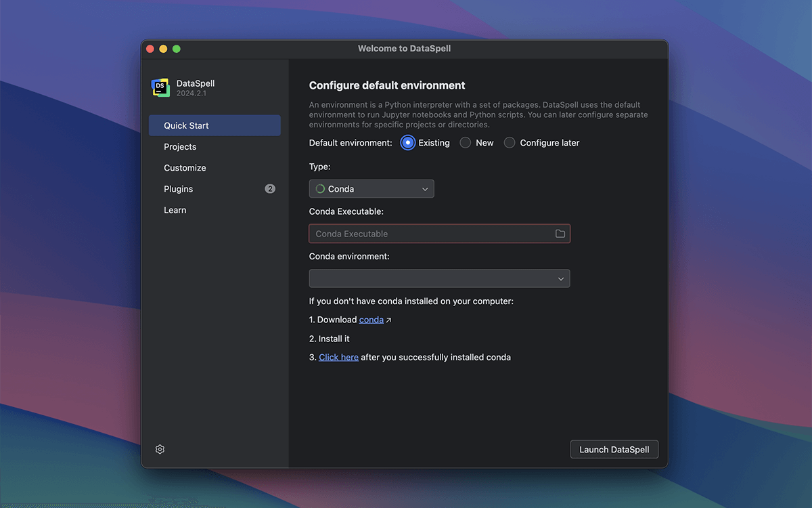
Task: Select the Existing environment radio button
Action: coord(407,143)
